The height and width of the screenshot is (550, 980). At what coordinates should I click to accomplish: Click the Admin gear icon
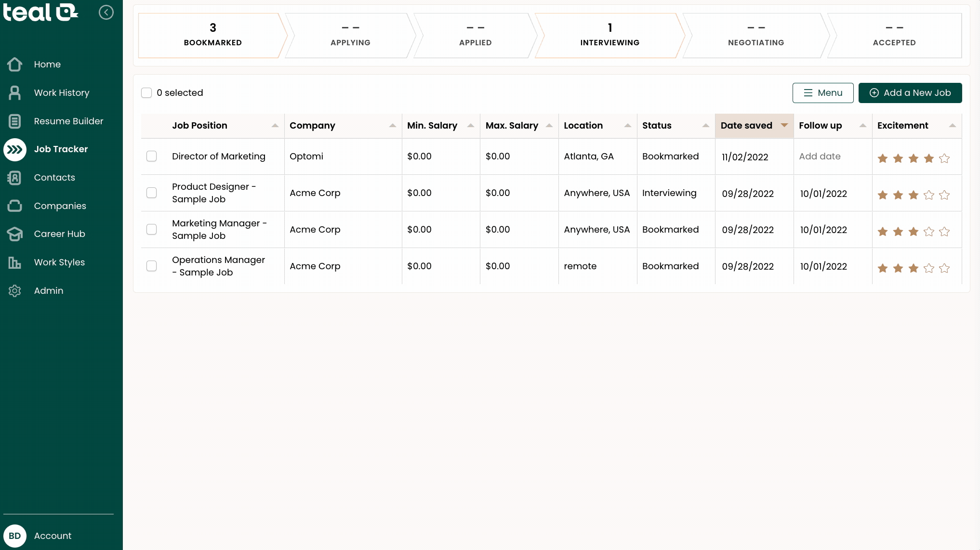(x=14, y=291)
